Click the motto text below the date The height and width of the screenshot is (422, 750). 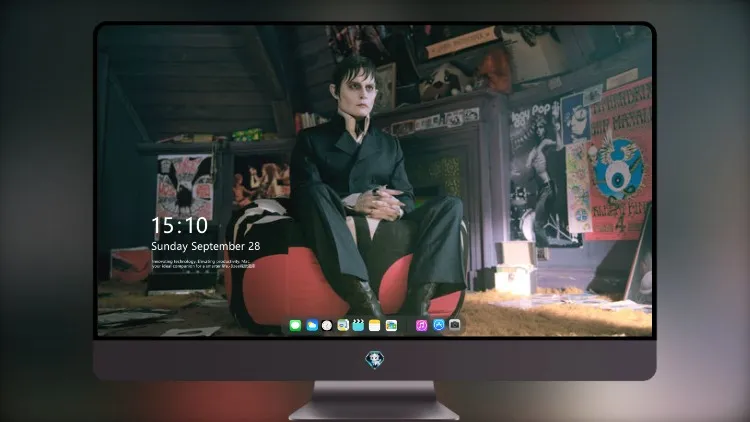pyautogui.click(x=203, y=264)
